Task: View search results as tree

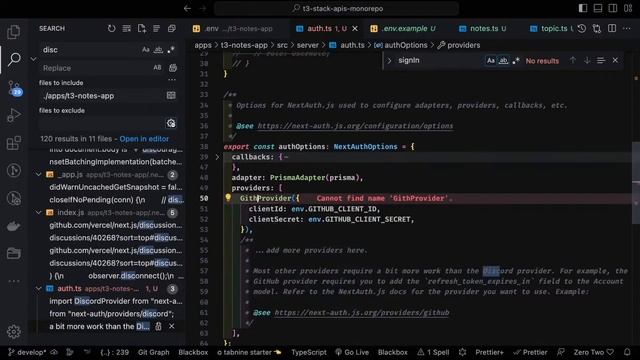Action: pyautogui.click(x=156, y=29)
